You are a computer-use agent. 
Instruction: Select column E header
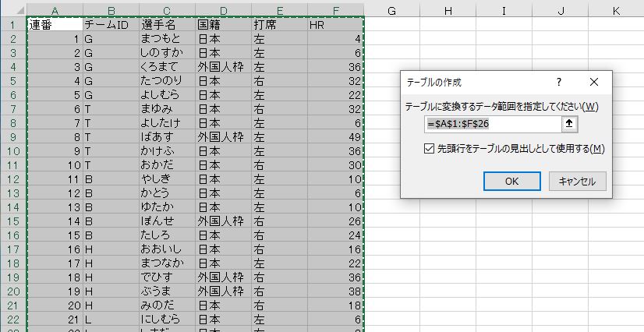pos(280,11)
